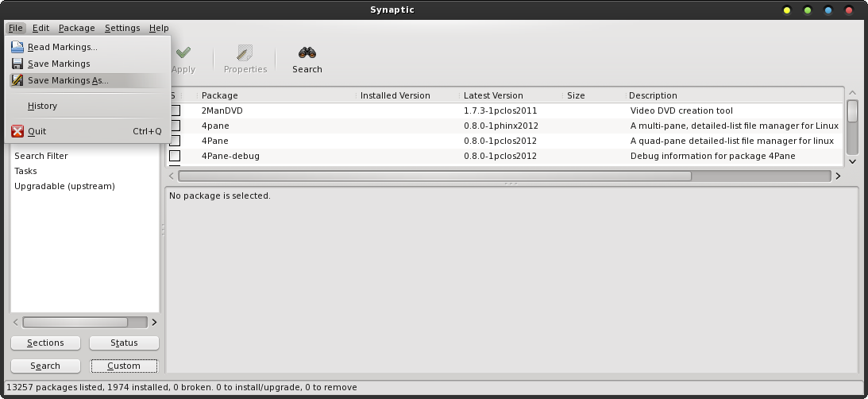Viewport: 868px width, 399px height.
Task: Open the File menu
Action: coord(16,28)
